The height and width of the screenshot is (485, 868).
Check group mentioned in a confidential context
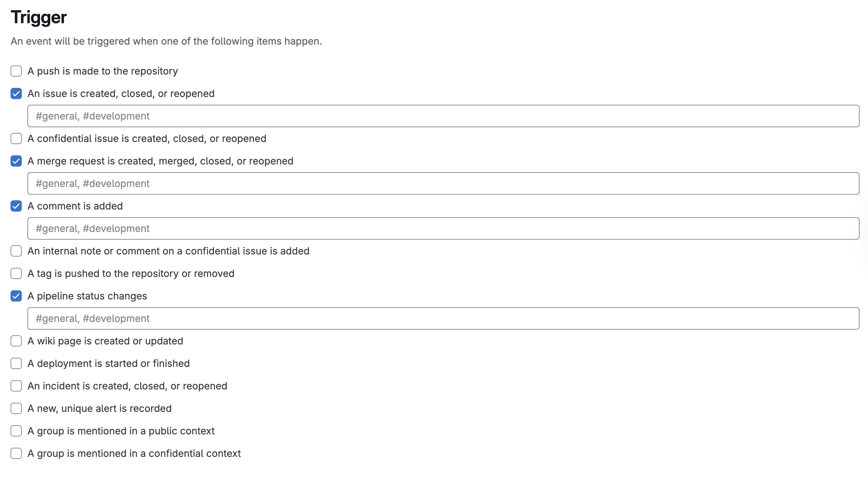[16, 453]
